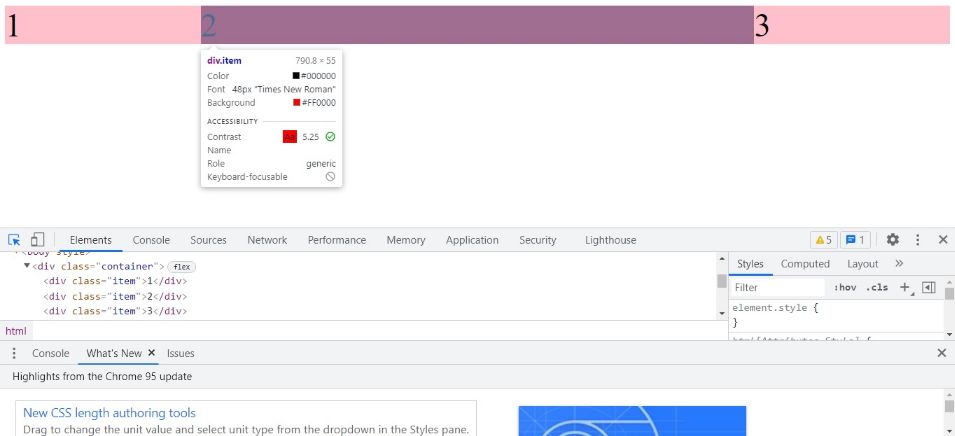Viewport: 955px width, 436px height.
Task: Toggle the device toolbar icon
Action: 37,239
